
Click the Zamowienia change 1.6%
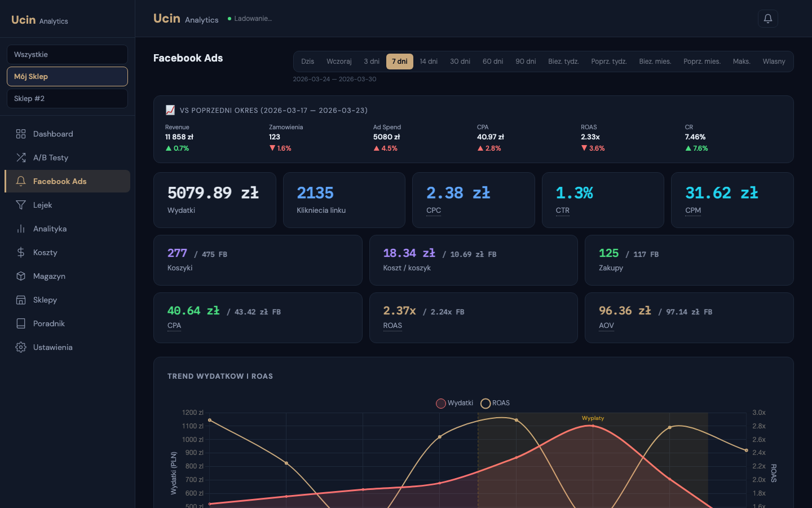[x=280, y=148]
